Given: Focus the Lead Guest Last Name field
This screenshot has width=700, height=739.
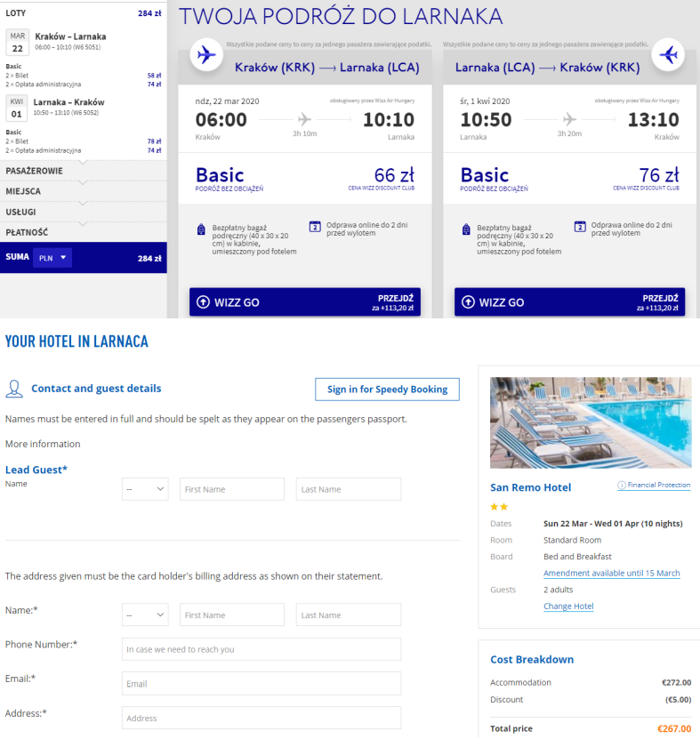Looking at the screenshot, I should [x=349, y=489].
